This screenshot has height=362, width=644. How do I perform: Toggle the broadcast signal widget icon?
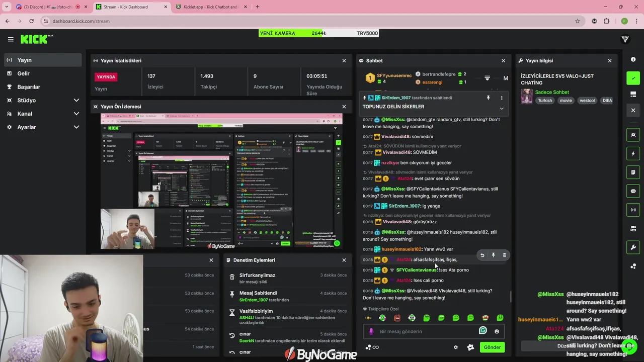[633, 210]
